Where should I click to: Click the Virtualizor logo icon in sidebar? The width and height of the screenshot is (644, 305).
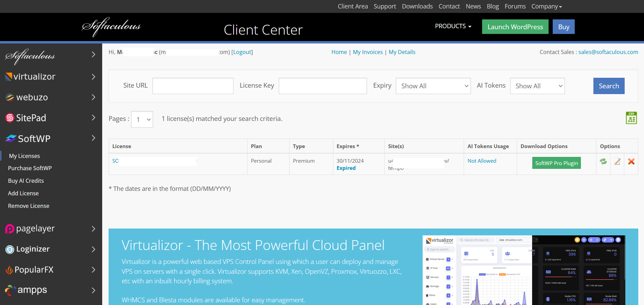pyautogui.click(x=9, y=77)
